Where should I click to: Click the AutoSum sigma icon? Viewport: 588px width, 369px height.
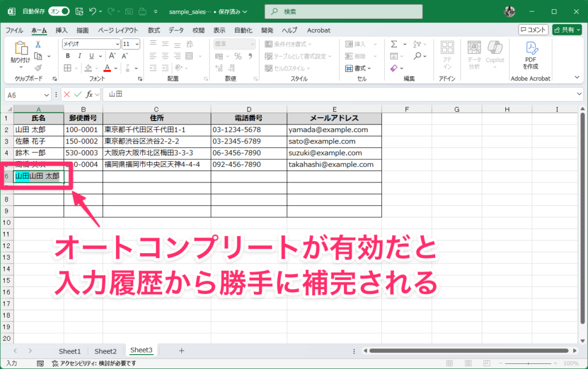(394, 44)
